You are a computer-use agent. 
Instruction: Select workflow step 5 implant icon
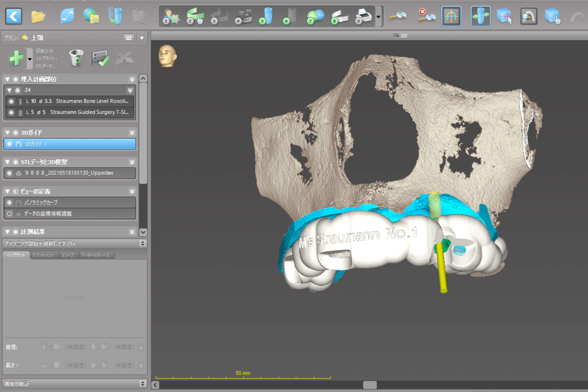pos(266,17)
